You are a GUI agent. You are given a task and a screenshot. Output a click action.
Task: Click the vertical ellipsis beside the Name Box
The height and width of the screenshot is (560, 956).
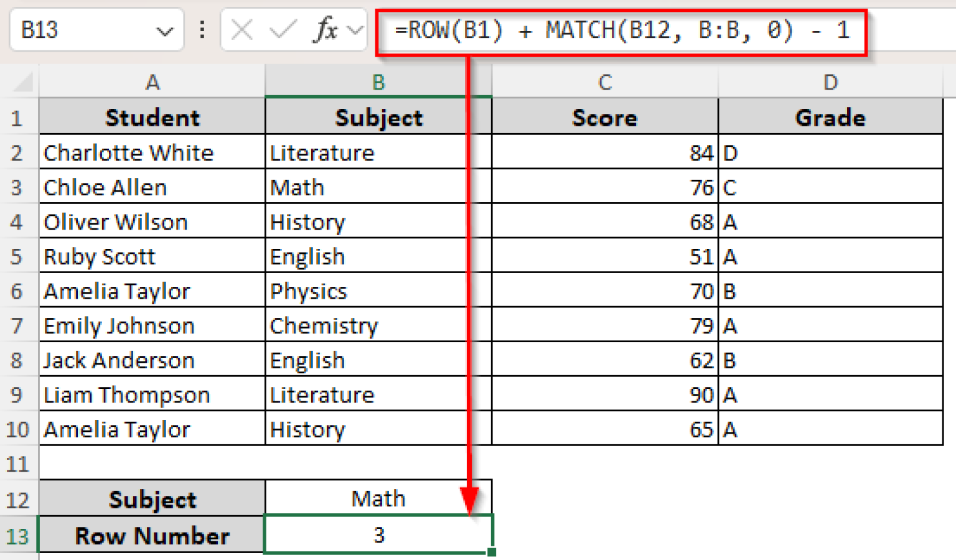[x=202, y=30]
